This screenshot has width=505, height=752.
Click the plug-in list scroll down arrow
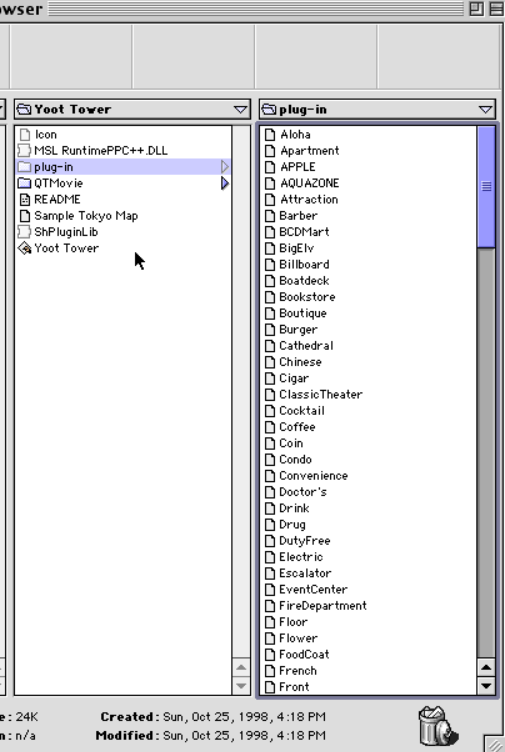coord(486,685)
